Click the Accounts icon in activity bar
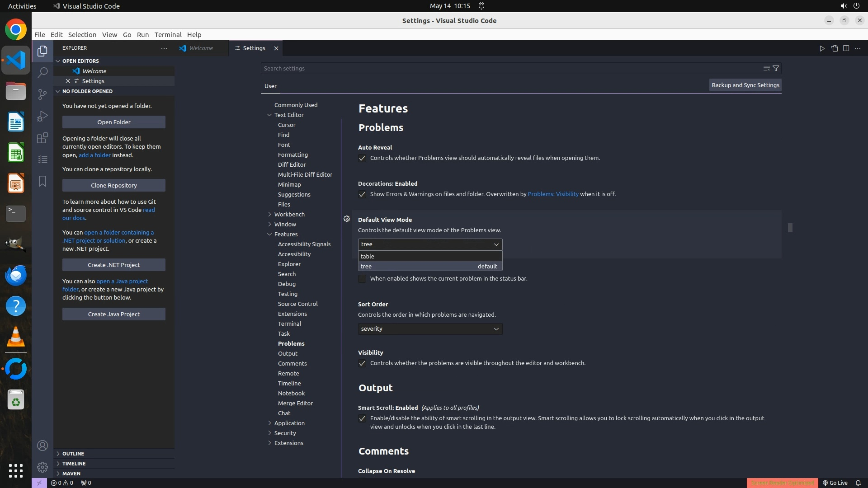Image resolution: width=868 pixels, height=488 pixels. point(42,446)
